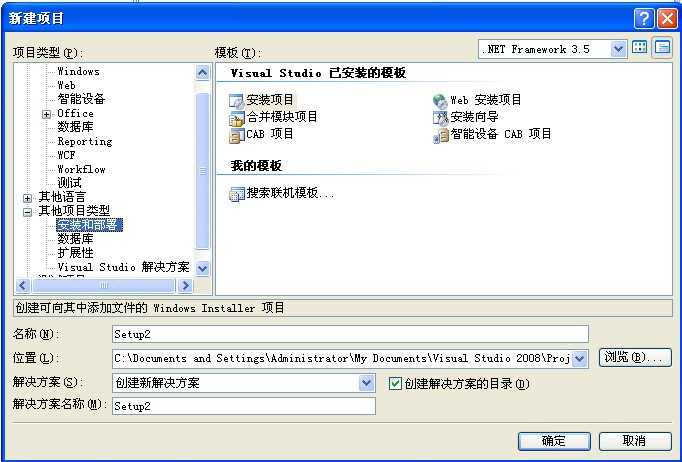
Task: Choose the 安装向导 template icon
Action: point(440,118)
